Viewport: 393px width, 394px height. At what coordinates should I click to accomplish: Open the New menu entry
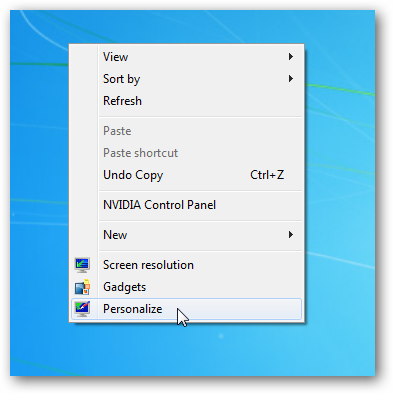click(186, 235)
